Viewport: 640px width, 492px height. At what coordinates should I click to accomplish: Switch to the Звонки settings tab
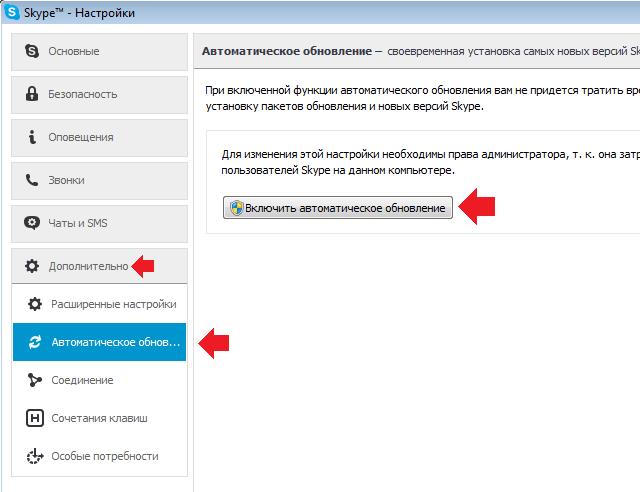98,180
